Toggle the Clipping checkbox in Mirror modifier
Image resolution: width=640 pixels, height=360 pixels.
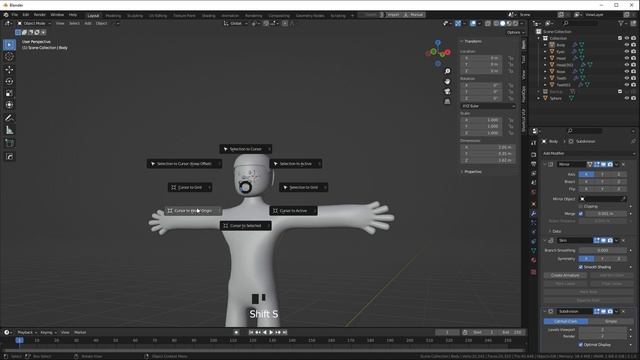point(581,207)
